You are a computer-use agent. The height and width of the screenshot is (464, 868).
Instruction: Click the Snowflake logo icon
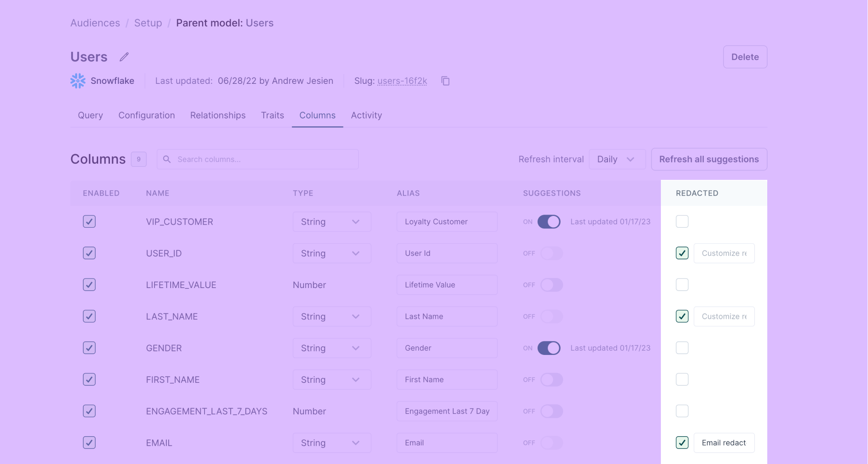78,81
